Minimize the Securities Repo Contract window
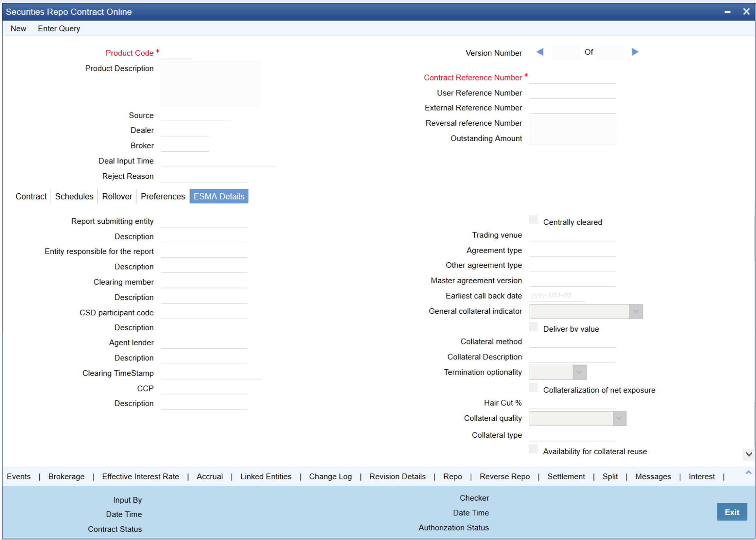The image size is (756, 540). coord(728,12)
